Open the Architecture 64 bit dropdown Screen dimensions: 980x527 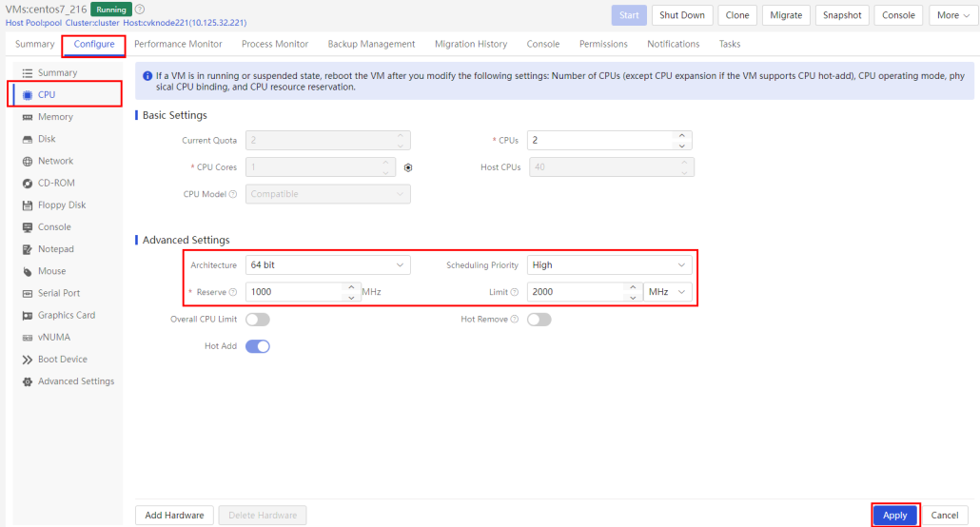pos(327,265)
